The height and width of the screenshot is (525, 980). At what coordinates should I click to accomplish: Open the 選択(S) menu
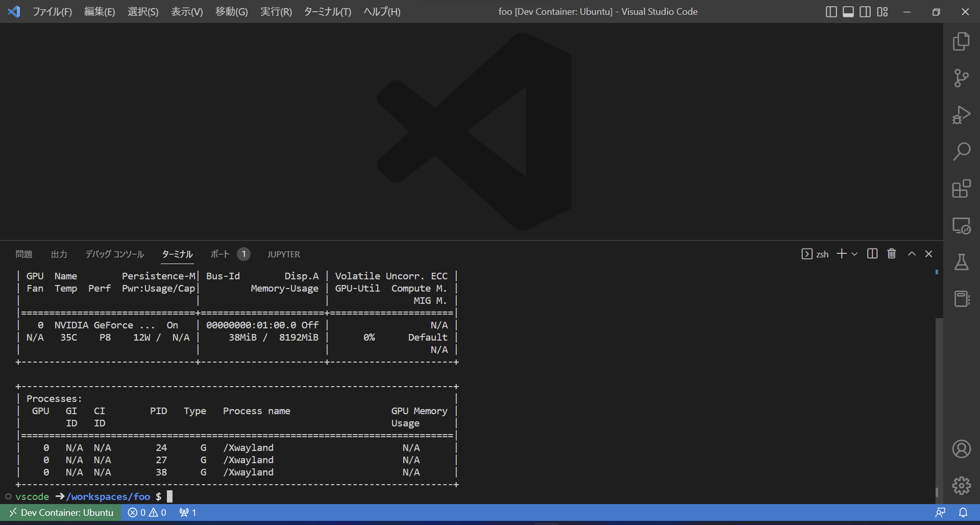point(143,12)
